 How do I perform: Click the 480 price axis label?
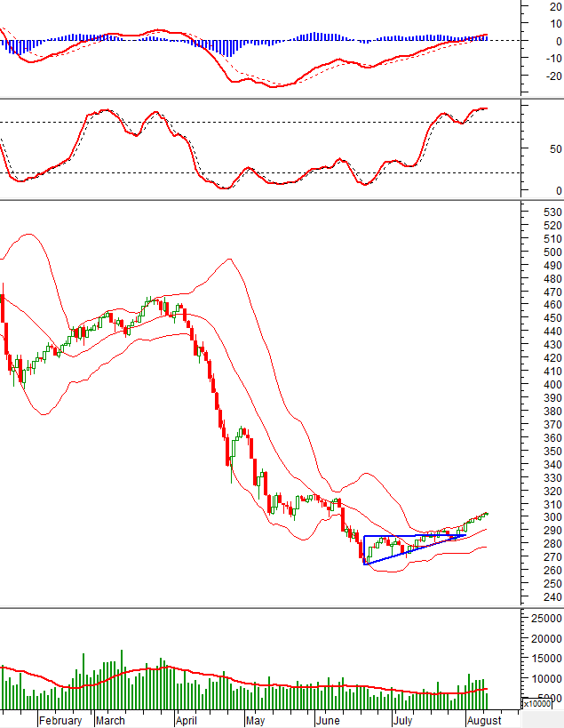pyautogui.click(x=552, y=278)
